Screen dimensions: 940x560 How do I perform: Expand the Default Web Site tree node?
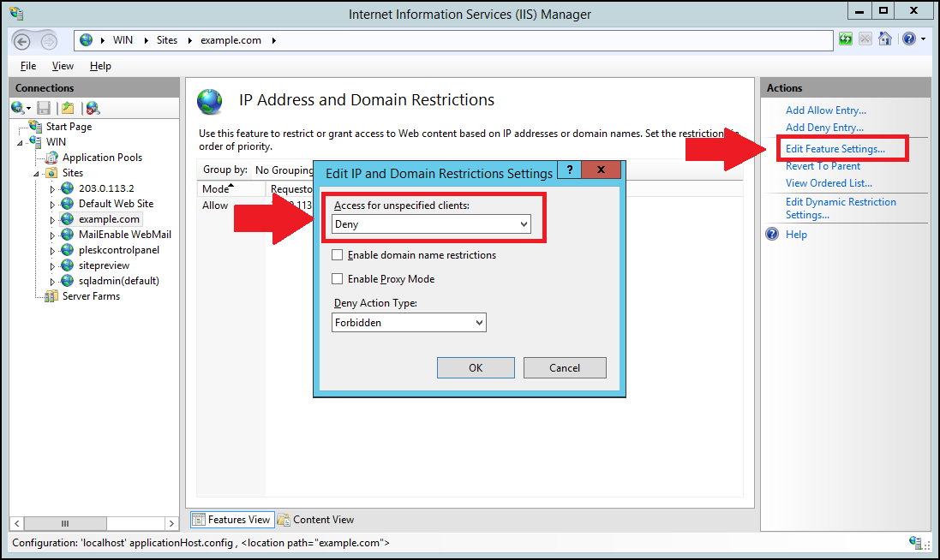(x=52, y=204)
